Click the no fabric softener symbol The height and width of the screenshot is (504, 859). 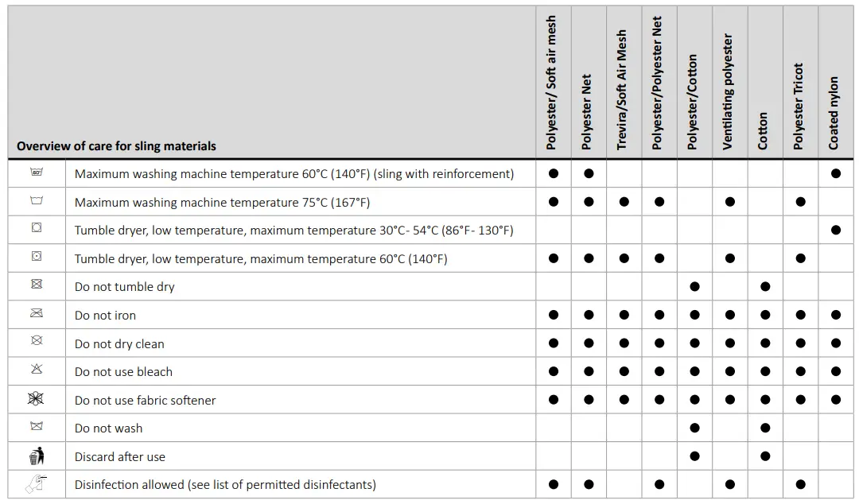coord(37,399)
